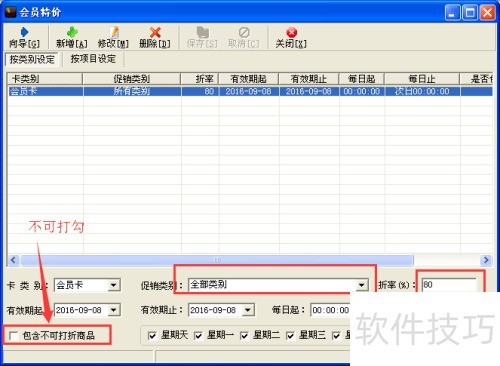Click the 修改[M] edit icon

pos(114,32)
